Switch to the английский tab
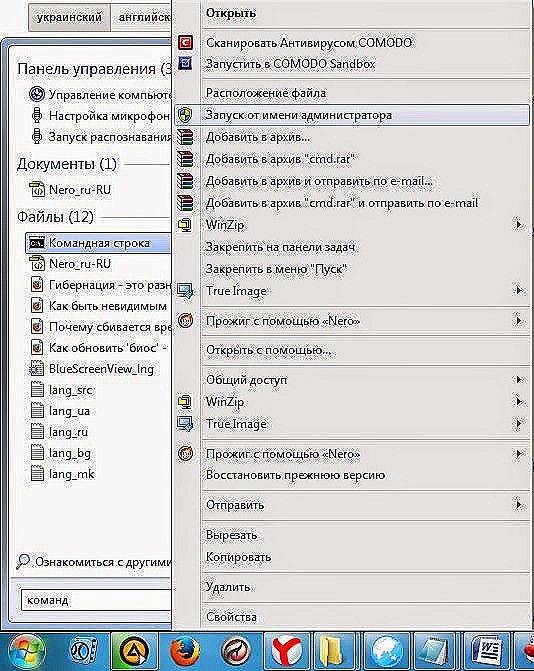The height and width of the screenshot is (671, 534). [142, 18]
